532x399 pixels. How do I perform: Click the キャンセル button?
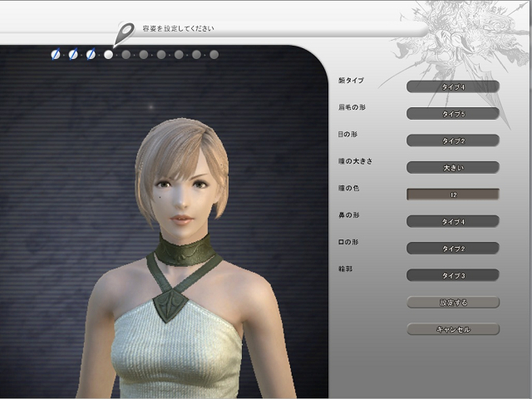pyautogui.click(x=453, y=329)
